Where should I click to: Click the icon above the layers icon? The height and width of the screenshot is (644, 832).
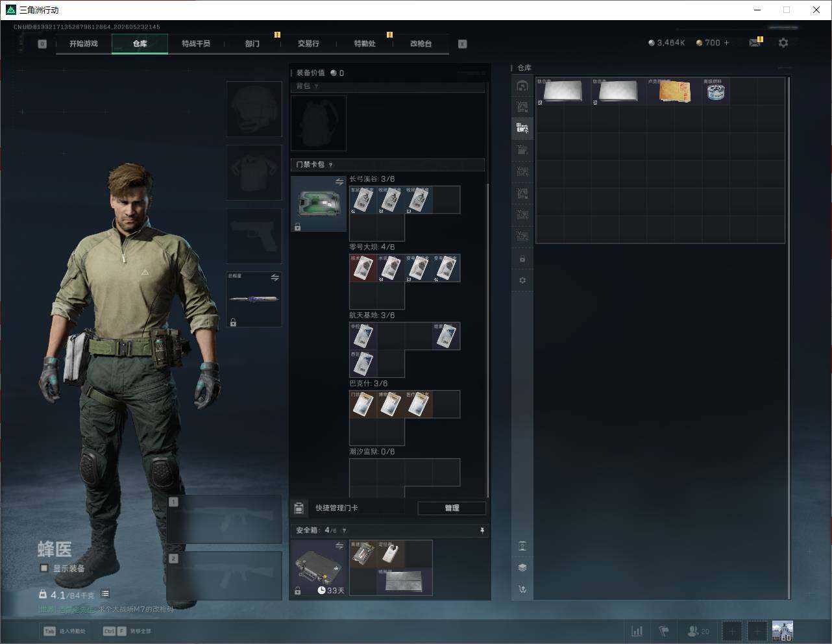tap(522, 546)
